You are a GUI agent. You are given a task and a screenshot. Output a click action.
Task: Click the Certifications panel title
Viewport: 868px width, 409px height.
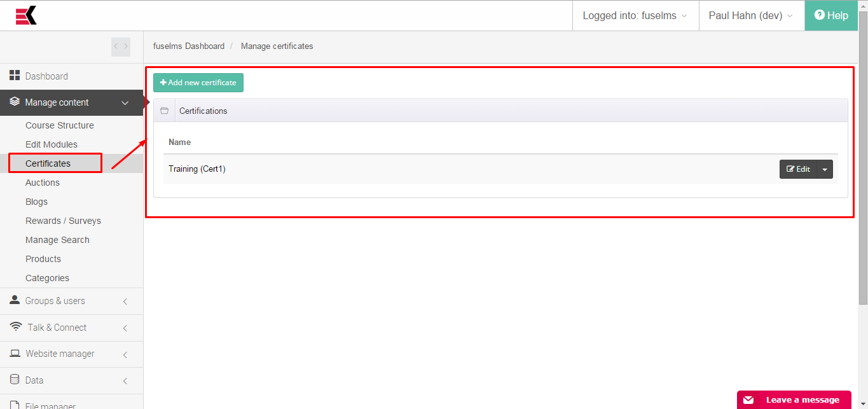pos(203,111)
